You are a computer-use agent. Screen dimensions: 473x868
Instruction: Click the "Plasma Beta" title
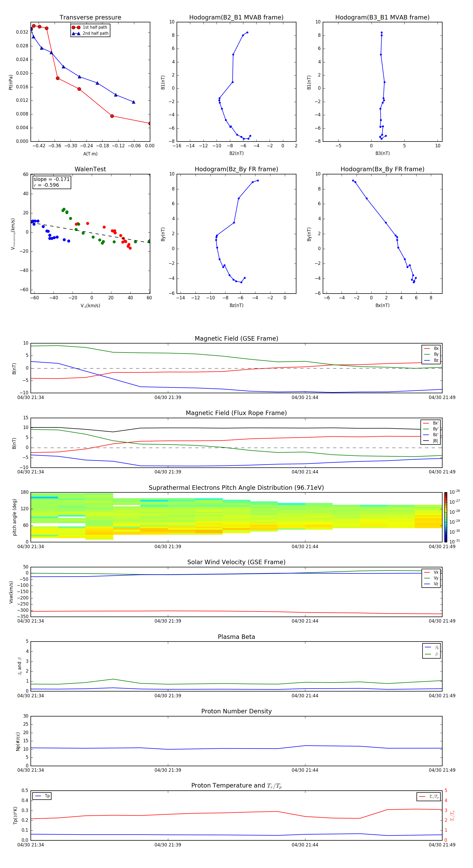(236, 637)
